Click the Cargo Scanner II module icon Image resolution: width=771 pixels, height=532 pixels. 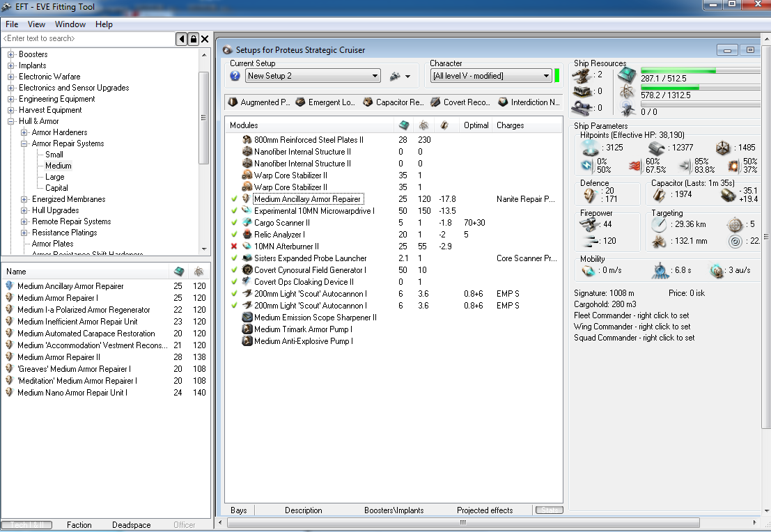click(x=247, y=222)
